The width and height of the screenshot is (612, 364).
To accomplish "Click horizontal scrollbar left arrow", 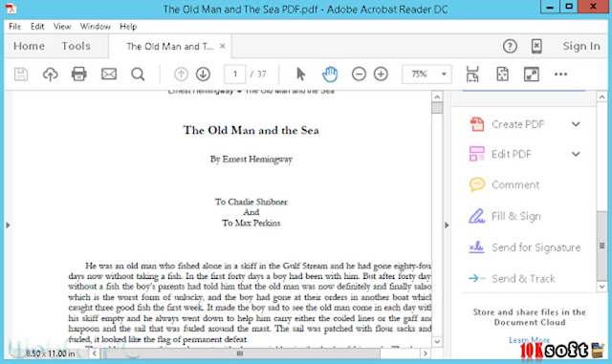I will tap(95, 353).
